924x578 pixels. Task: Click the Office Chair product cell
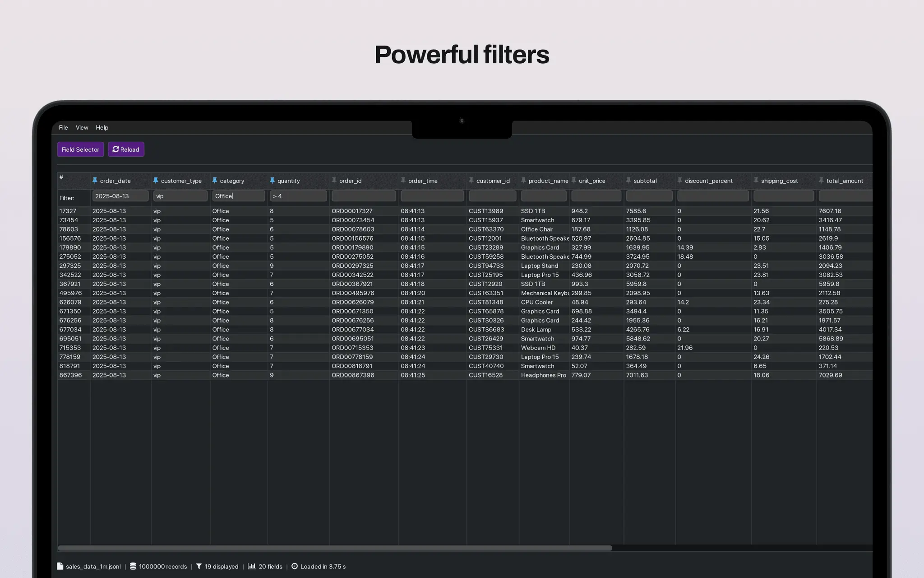pyautogui.click(x=537, y=229)
